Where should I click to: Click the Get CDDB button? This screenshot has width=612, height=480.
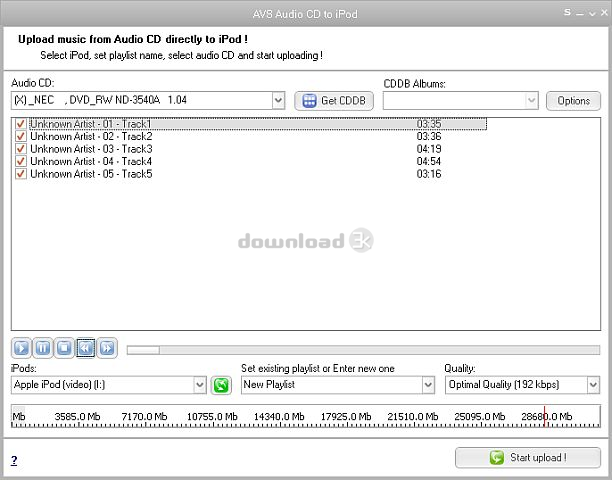[334, 101]
